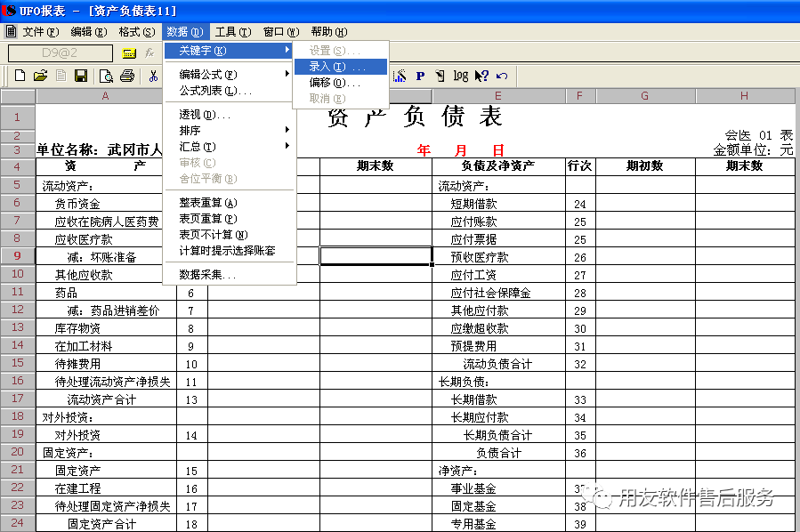Click cell 应付账款
The width and height of the screenshot is (800, 532).
(x=498, y=222)
